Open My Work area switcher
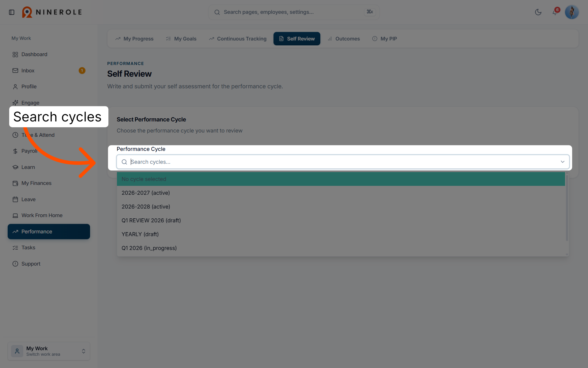 pos(49,351)
